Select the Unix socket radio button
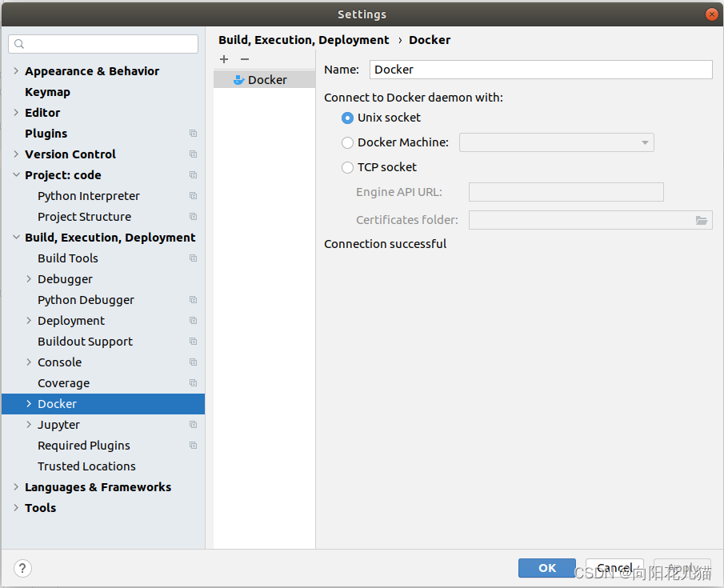724x588 pixels. pyautogui.click(x=348, y=118)
